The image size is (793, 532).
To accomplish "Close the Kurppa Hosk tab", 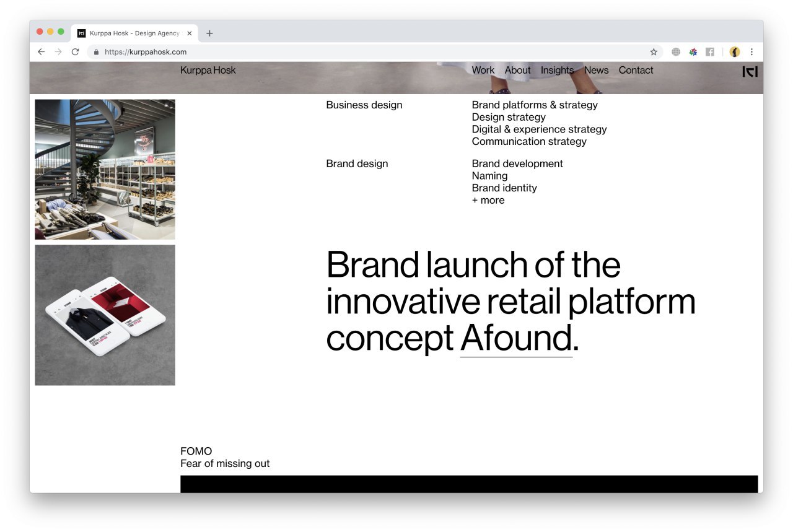I will 190,33.
